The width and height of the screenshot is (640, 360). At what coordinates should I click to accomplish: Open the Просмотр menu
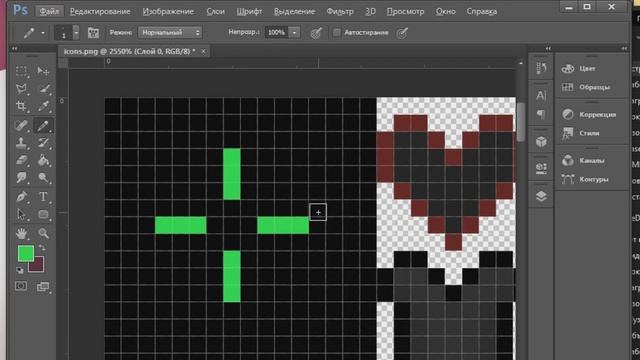pyautogui.click(x=405, y=11)
